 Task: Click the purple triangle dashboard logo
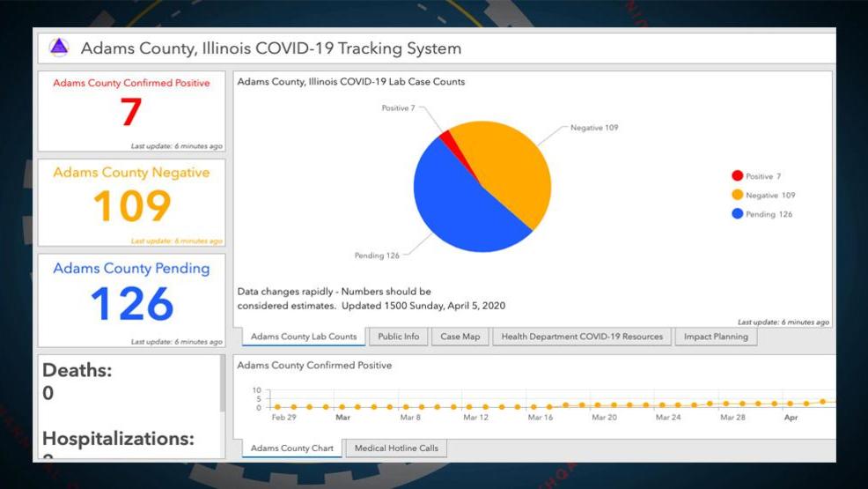[x=59, y=48]
